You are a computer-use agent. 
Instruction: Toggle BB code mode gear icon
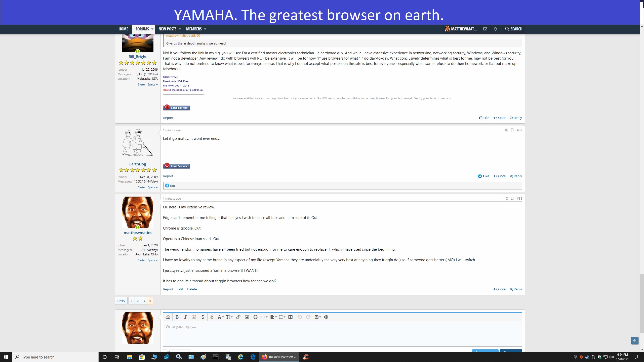point(326,317)
